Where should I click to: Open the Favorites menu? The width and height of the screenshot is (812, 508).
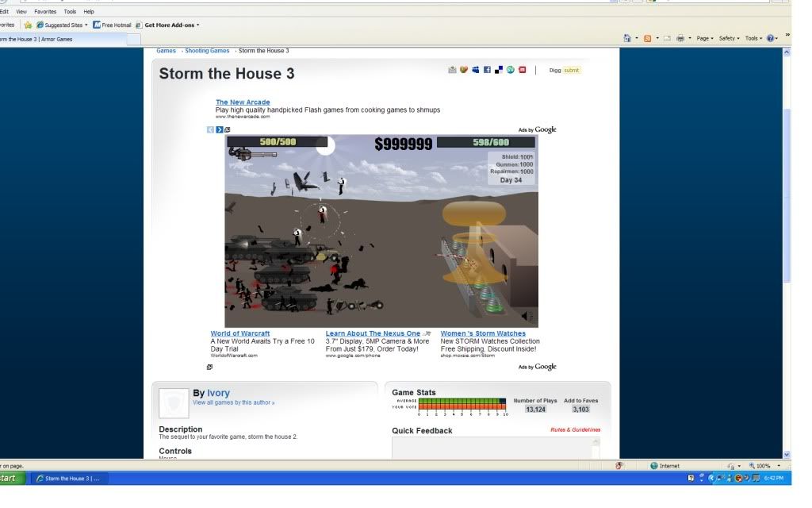pyautogui.click(x=45, y=12)
